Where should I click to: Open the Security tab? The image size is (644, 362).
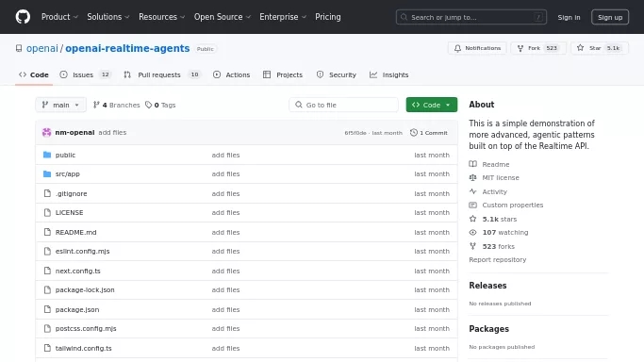pos(336,74)
